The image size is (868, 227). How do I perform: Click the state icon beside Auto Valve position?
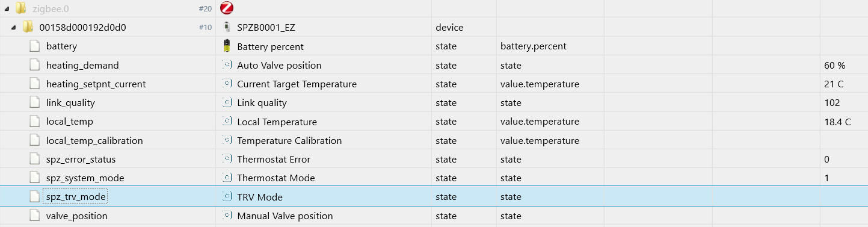tap(227, 65)
